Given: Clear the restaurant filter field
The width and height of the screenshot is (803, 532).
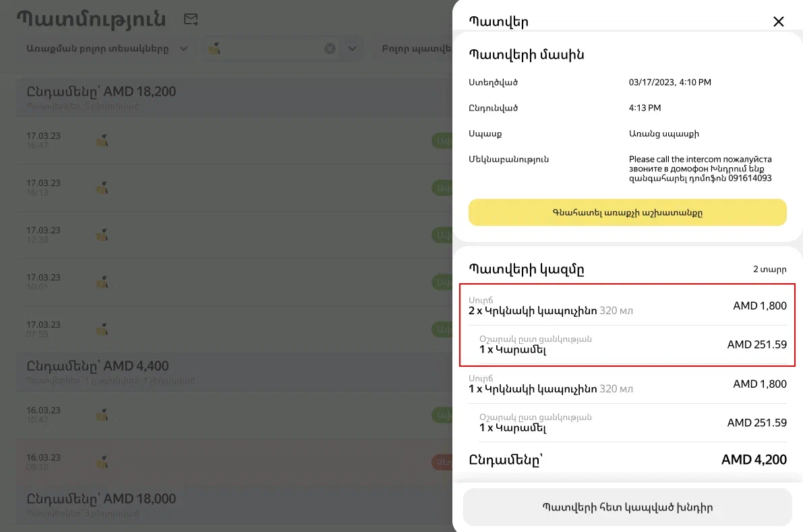Looking at the screenshot, I should pyautogui.click(x=330, y=49).
